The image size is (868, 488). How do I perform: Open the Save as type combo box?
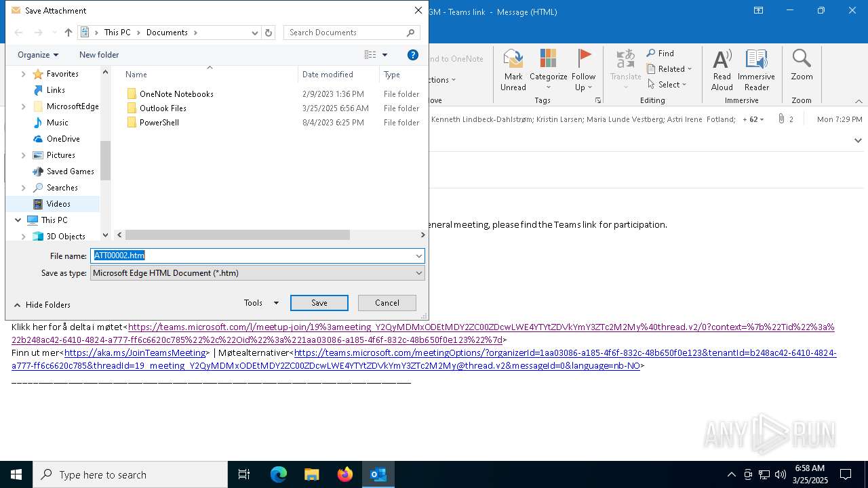click(x=258, y=273)
